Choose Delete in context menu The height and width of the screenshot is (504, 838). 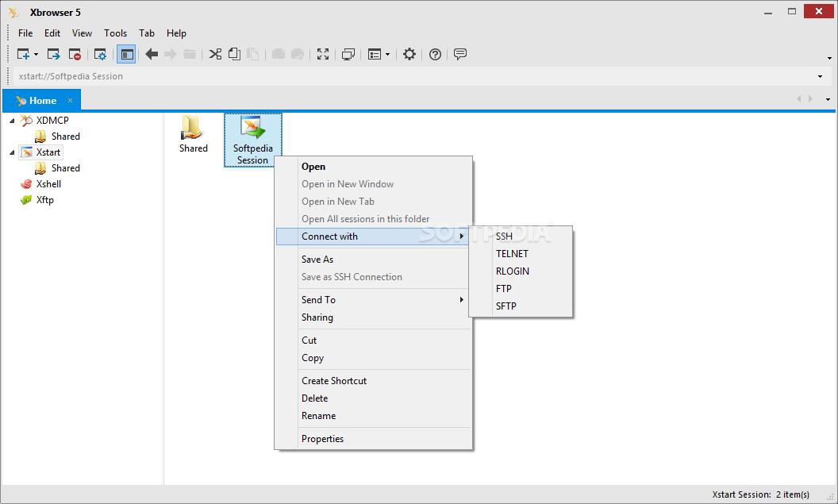click(374, 398)
